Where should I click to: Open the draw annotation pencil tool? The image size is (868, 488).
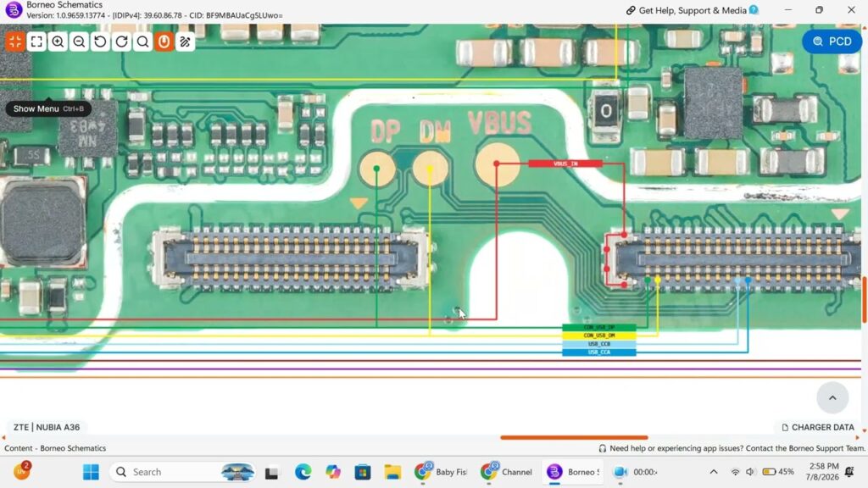[186, 42]
